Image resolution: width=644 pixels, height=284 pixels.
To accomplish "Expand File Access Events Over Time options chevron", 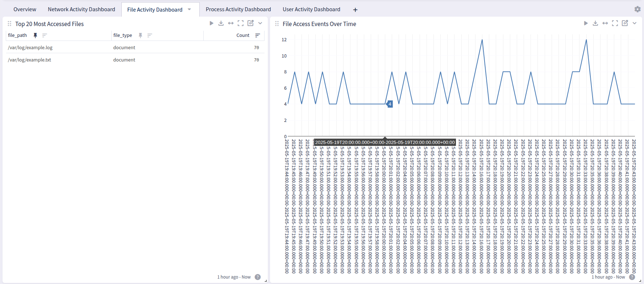I will [635, 23].
